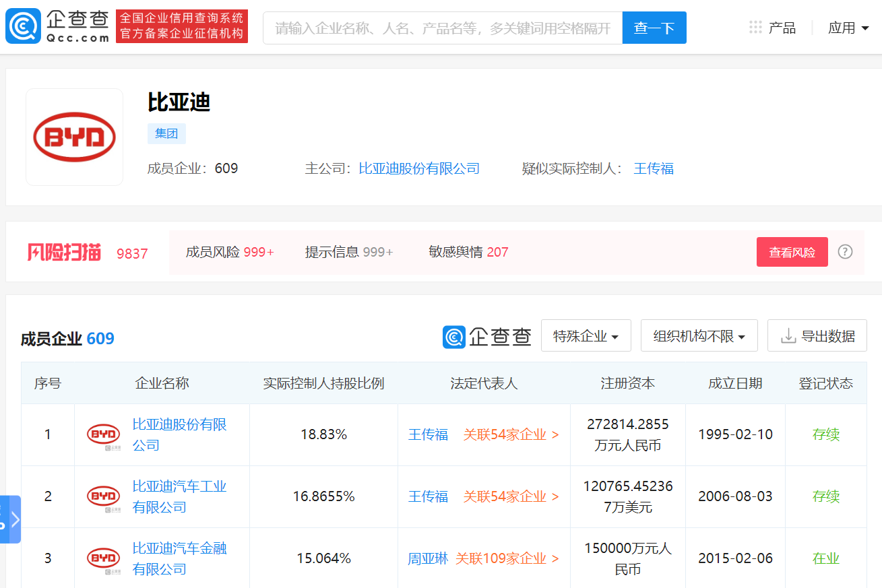Viewport: 882px width, 588px height.
Task: Open 比亚迪汽车工业有限公司 in row 2
Action: (179, 496)
